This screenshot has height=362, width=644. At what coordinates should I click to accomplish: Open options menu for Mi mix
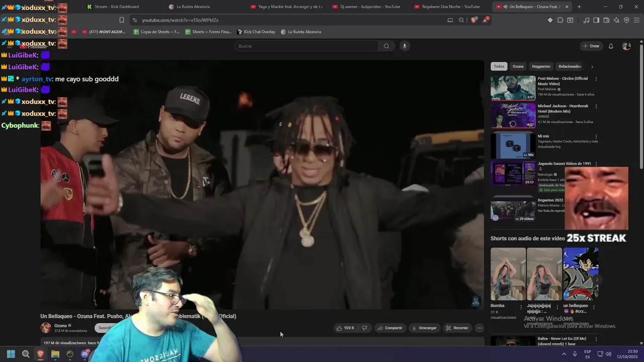point(596,136)
